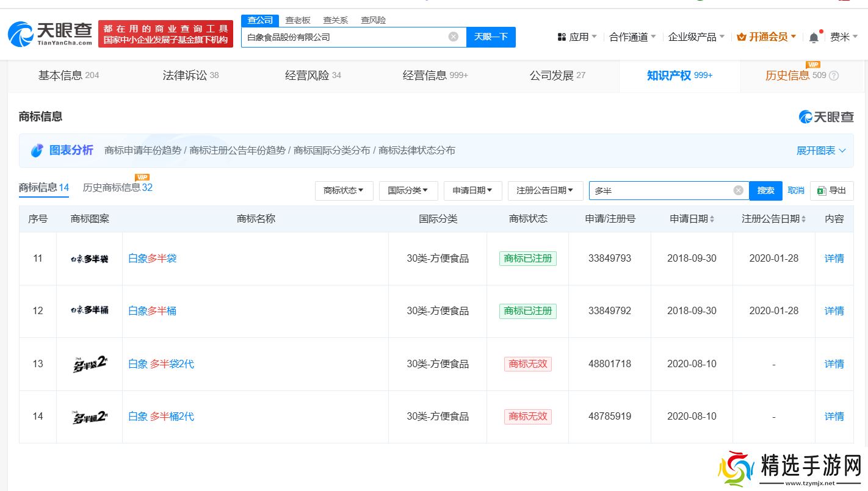This screenshot has height=491, width=868.
Task: Sort by 申请日期 column arrows
Action: click(712, 219)
